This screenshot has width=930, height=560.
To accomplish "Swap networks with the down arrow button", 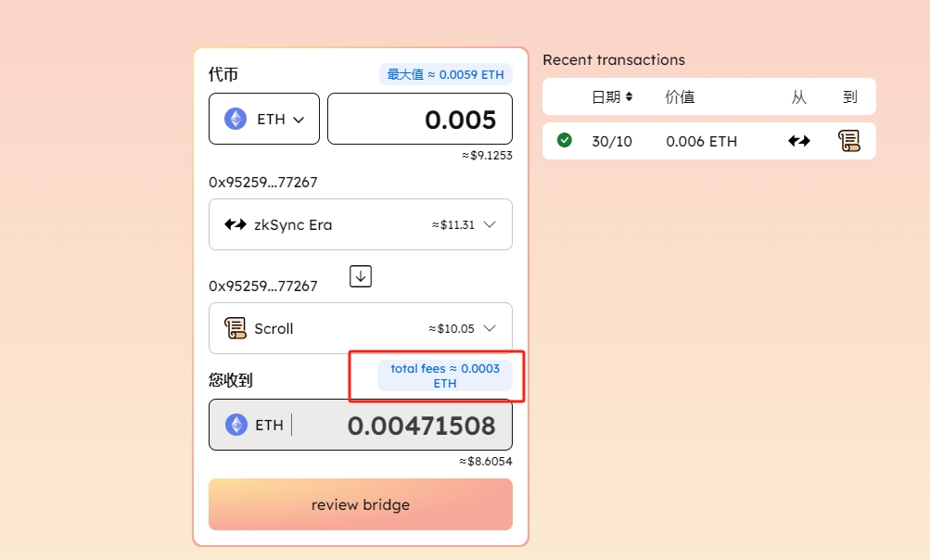I will (361, 276).
